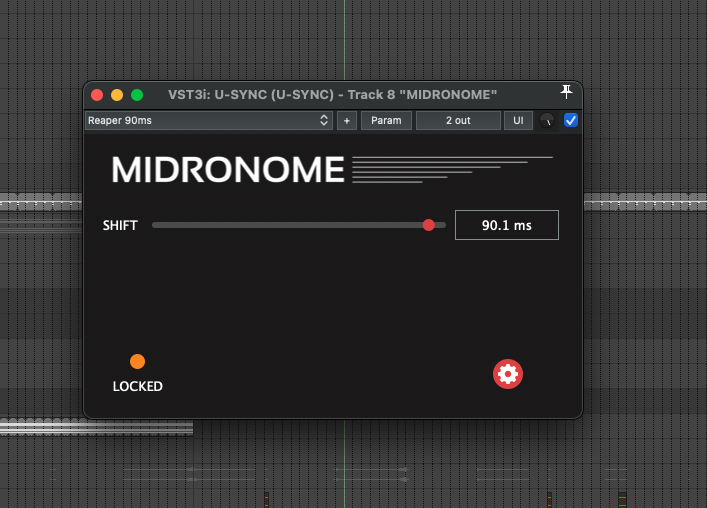This screenshot has width=707, height=508.
Task: Click the SHIFT label beside the slider
Action: 120,225
